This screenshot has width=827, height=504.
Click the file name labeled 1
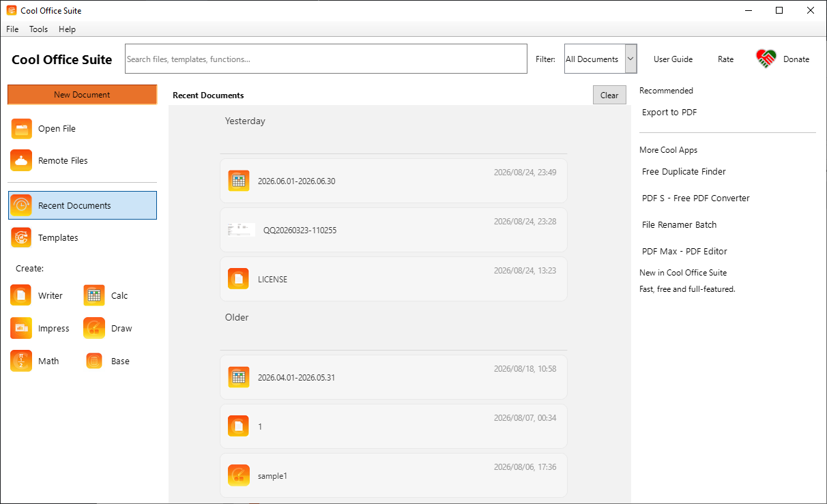point(260,427)
